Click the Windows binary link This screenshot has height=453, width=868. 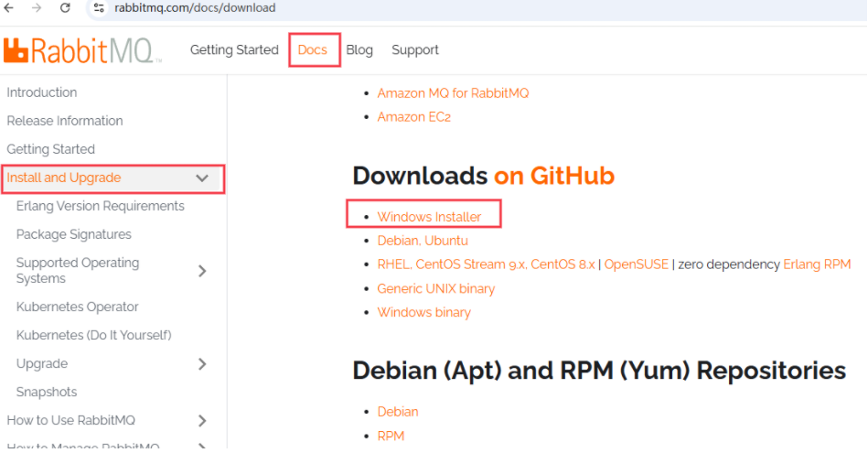click(424, 312)
